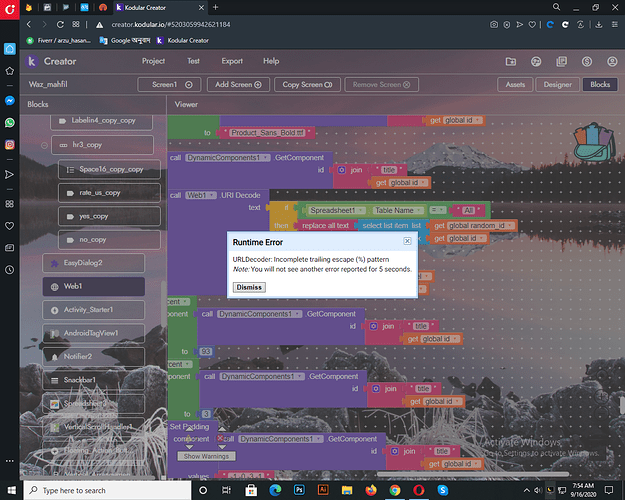Open Chrome from the taskbar
Image resolution: width=625 pixels, height=500 pixels.
(x=395, y=490)
